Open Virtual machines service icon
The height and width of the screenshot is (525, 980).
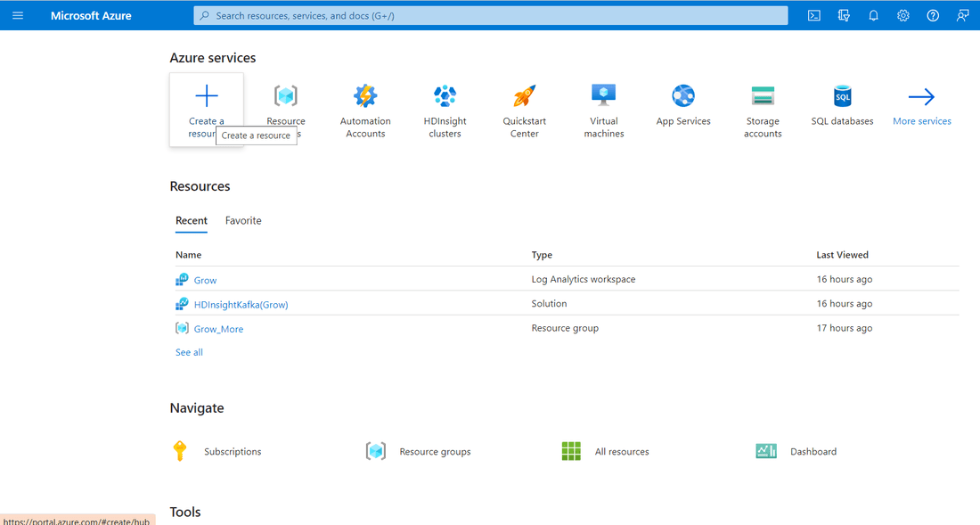click(x=604, y=95)
